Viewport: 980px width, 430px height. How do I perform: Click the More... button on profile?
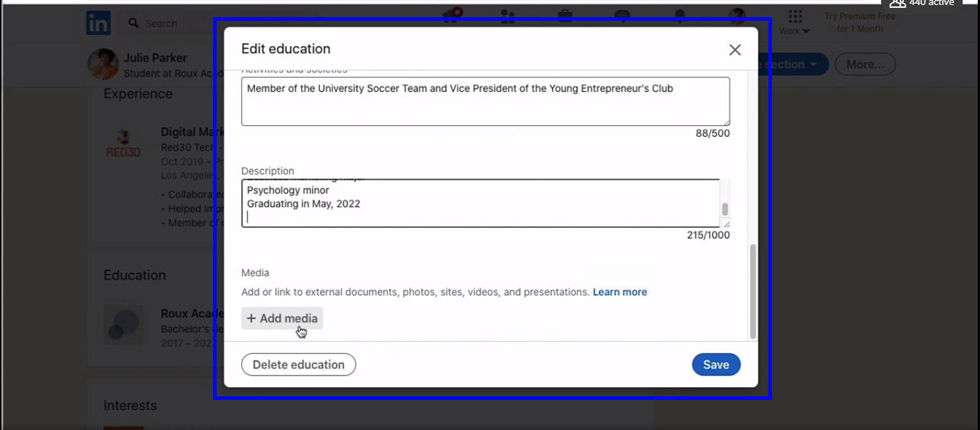coord(865,64)
